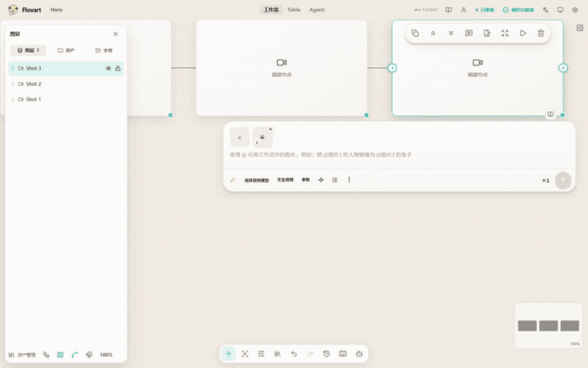Click the prompt text input field

[399, 155]
